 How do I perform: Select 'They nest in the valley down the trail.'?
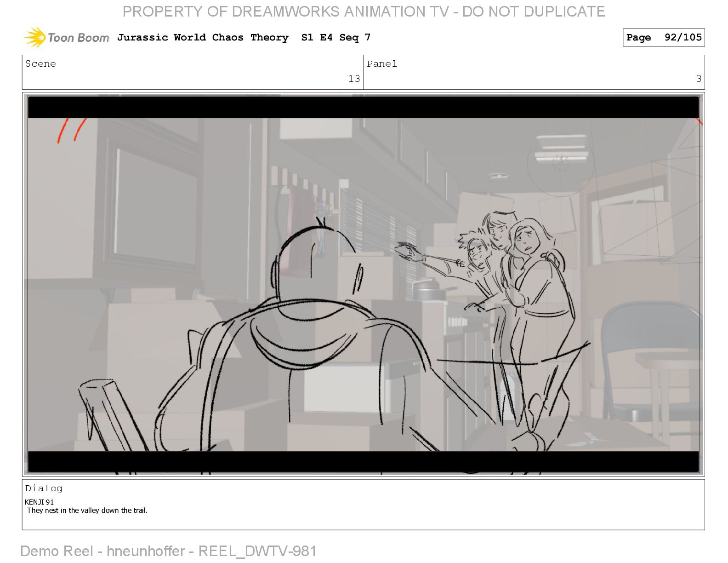[87, 510]
